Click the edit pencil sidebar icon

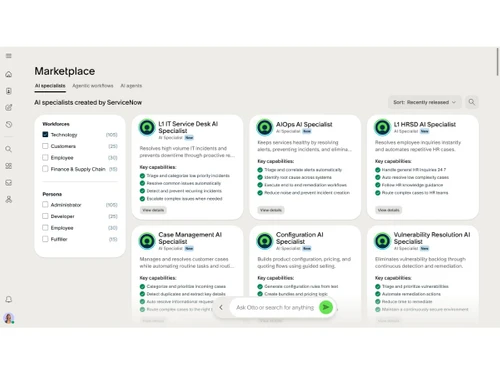(9, 107)
